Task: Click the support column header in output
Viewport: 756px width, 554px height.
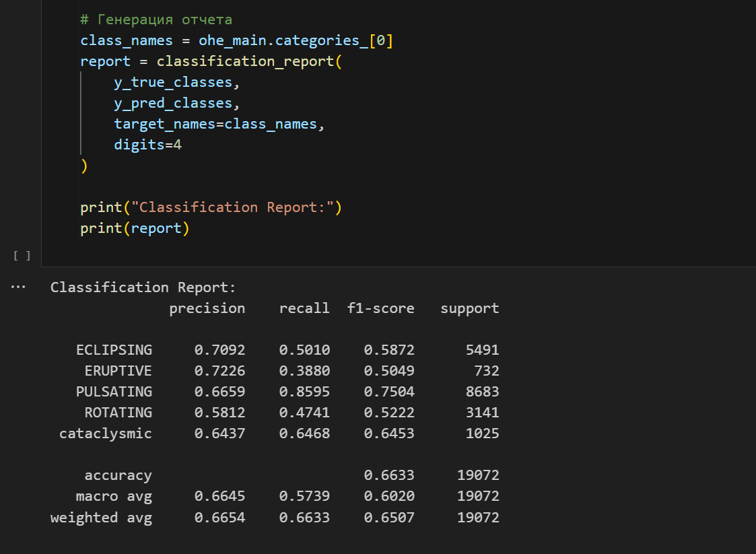Action: tap(469, 308)
